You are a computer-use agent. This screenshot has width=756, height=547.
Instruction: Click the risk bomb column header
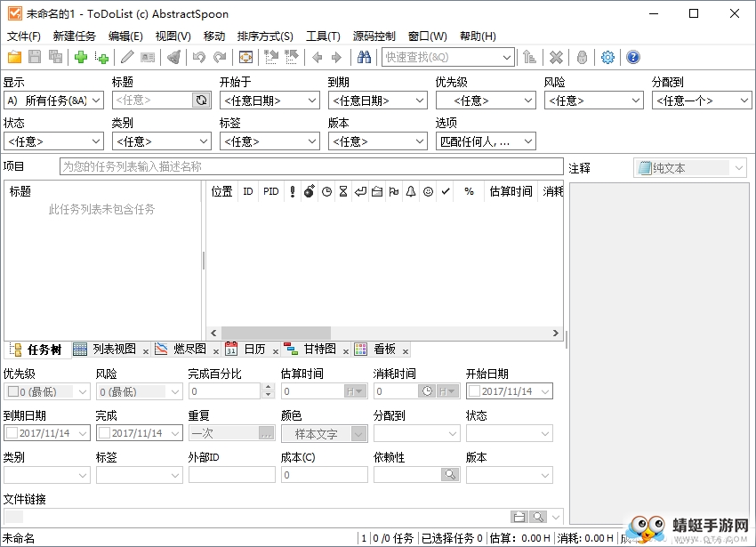309,191
